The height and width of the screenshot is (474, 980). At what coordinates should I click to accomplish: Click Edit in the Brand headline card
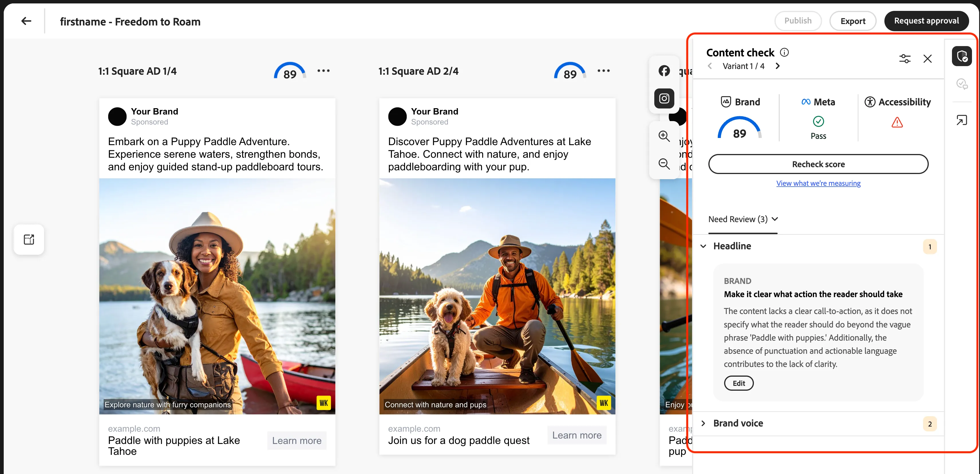point(738,383)
